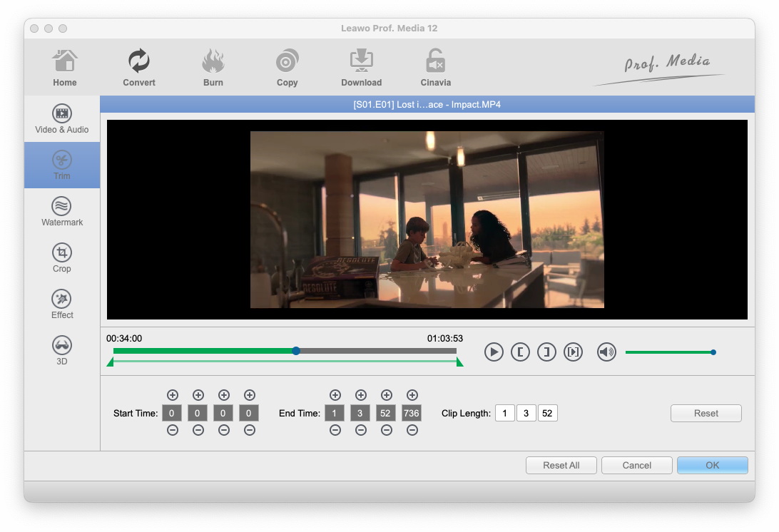This screenshot has height=532, width=779.
Task: Open the Convert module in toolbar
Action: point(138,68)
